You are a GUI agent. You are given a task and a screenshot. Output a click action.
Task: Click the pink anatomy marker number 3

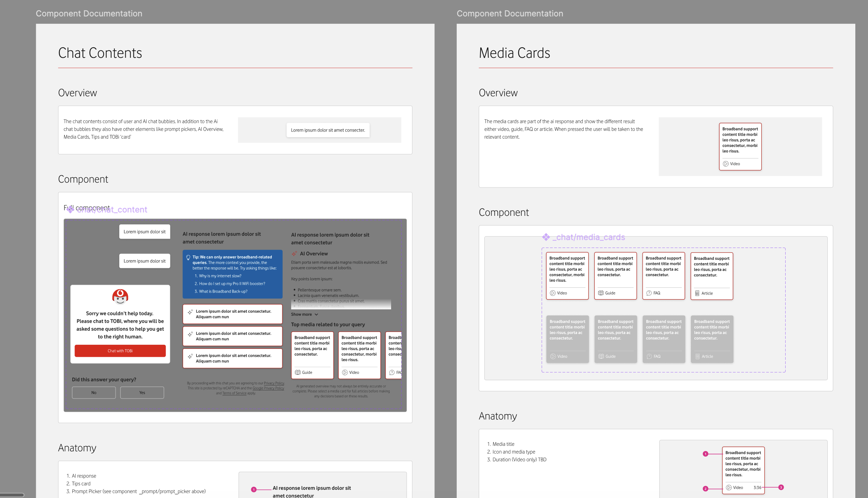(x=781, y=487)
